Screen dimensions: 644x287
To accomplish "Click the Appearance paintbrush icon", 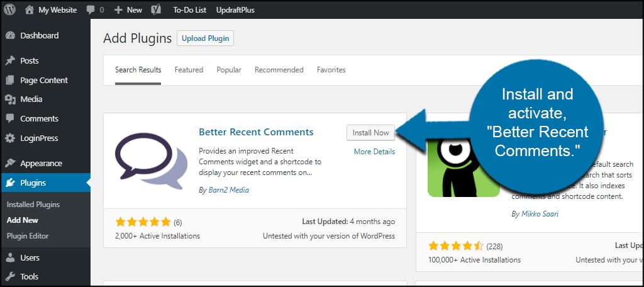I will pos(10,163).
